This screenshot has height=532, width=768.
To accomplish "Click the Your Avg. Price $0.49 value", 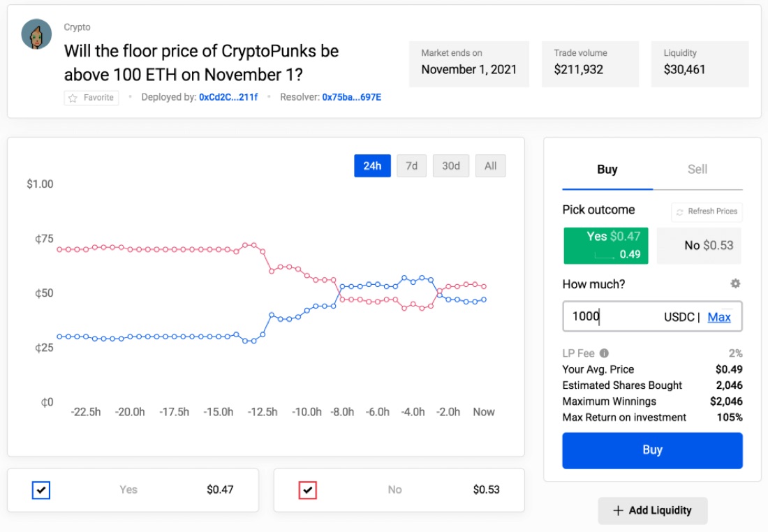I will (x=729, y=369).
